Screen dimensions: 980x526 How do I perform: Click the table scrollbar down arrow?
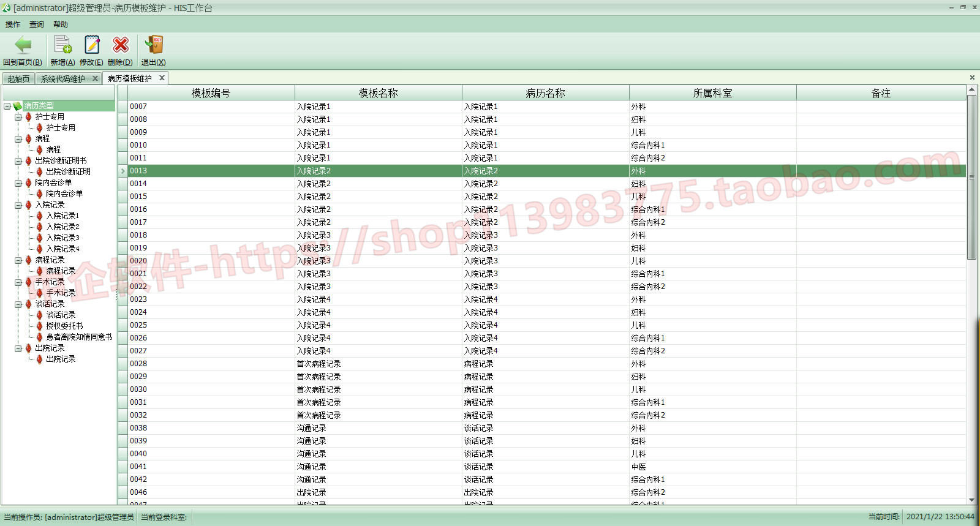(971, 500)
